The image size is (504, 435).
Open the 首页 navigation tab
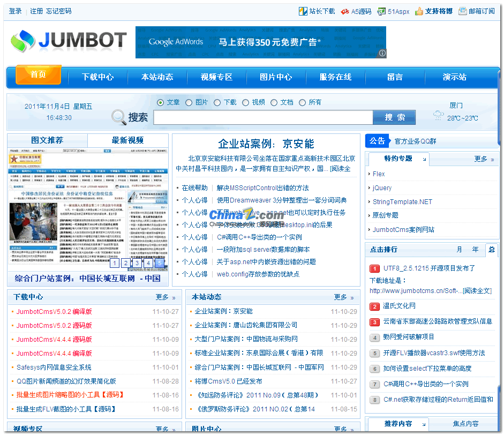[38, 74]
